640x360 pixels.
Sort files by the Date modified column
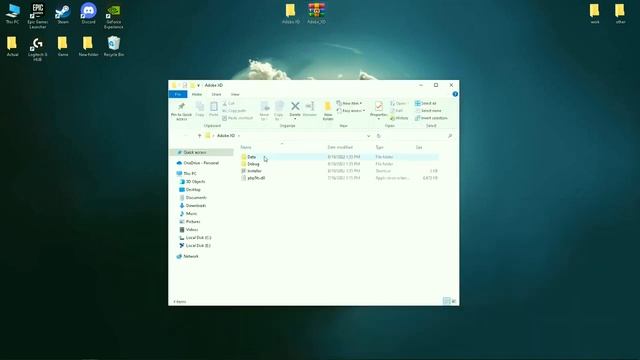pyautogui.click(x=340, y=147)
